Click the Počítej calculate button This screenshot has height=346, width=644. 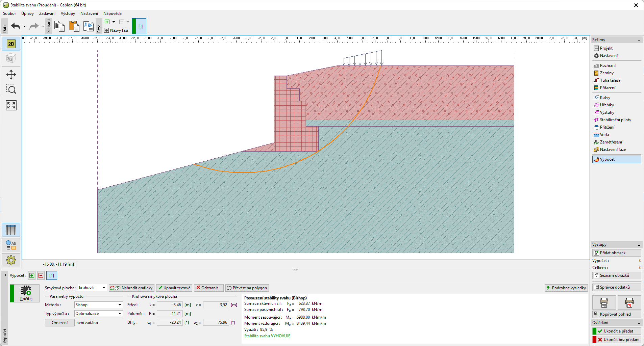click(x=26, y=293)
